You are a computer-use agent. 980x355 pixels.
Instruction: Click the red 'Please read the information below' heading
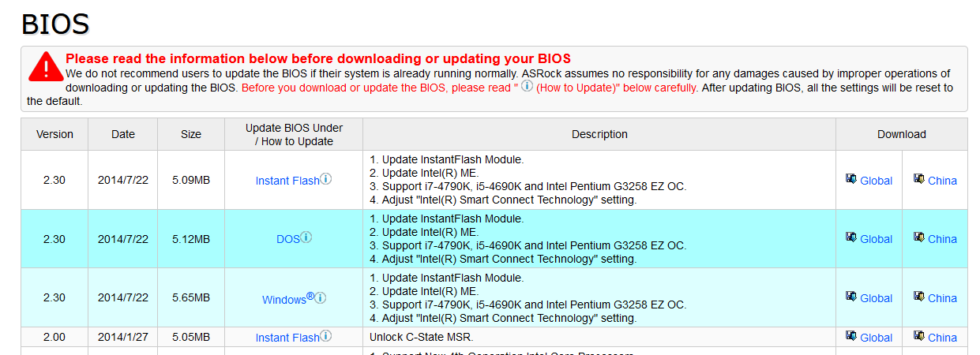tap(318, 58)
